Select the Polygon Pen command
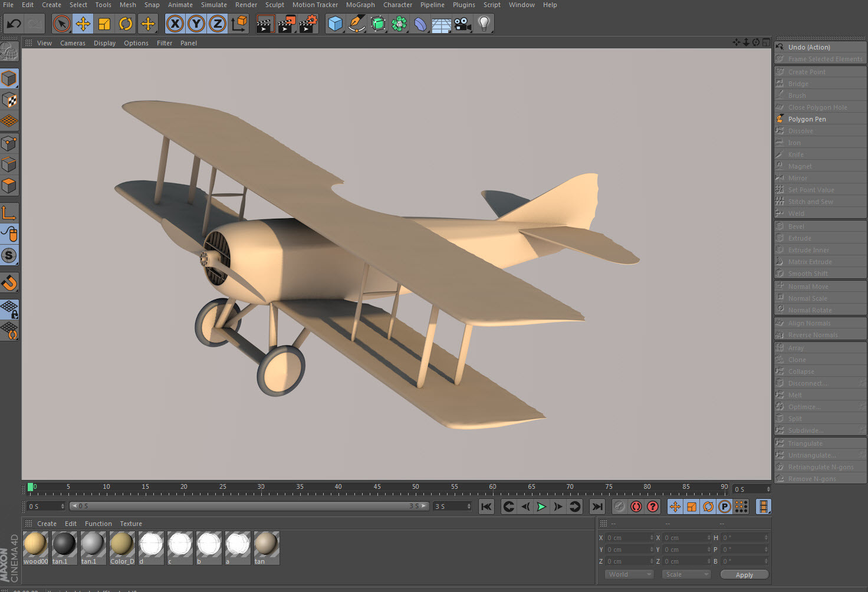Screen dimensions: 868x592 click(x=820, y=119)
